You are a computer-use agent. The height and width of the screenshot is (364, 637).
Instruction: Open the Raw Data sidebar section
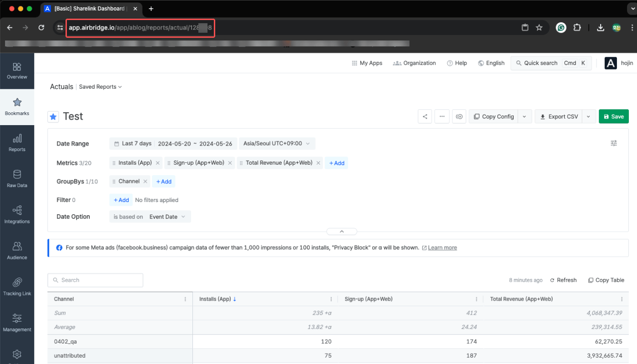17,179
